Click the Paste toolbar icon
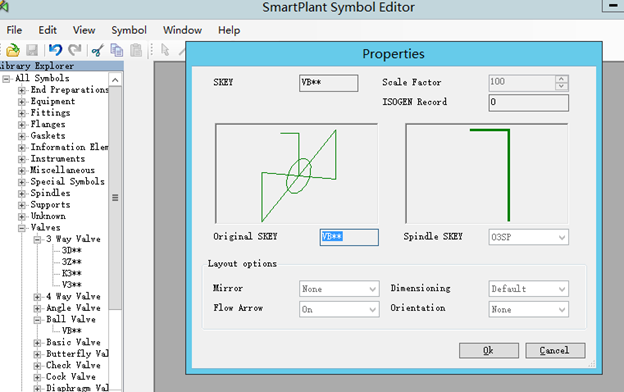The image size is (624, 392). 136,50
